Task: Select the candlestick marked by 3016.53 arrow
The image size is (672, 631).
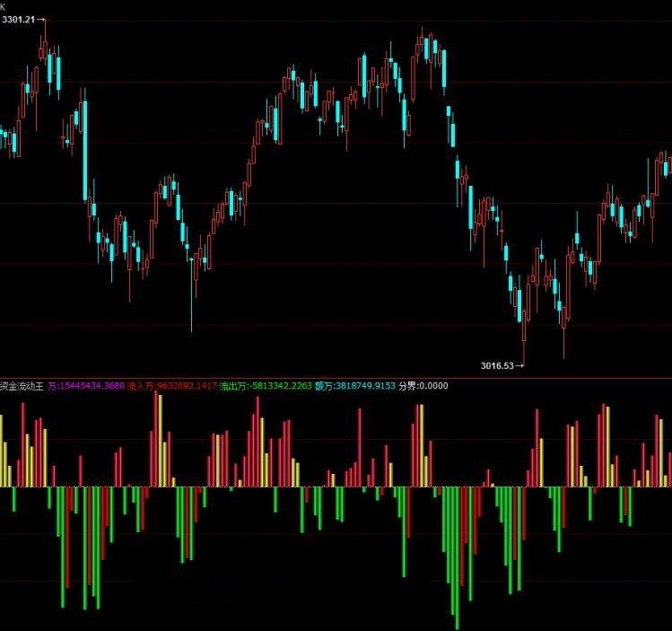Action: [524, 337]
